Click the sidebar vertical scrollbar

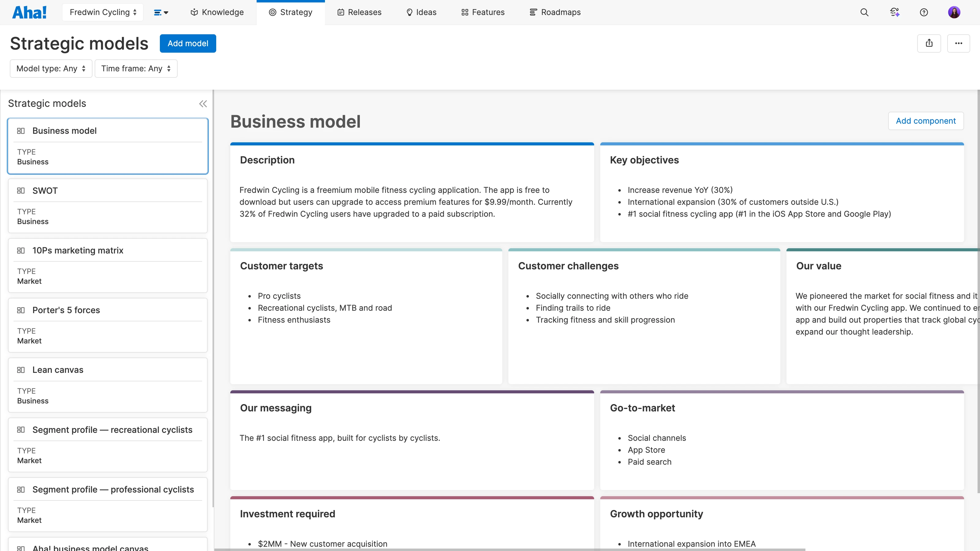tap(213, 298)
